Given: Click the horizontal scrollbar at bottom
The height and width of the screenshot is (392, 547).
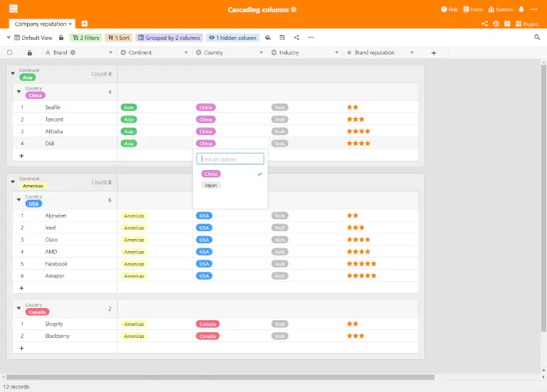Looking at the screenshot, I should 221,377.
